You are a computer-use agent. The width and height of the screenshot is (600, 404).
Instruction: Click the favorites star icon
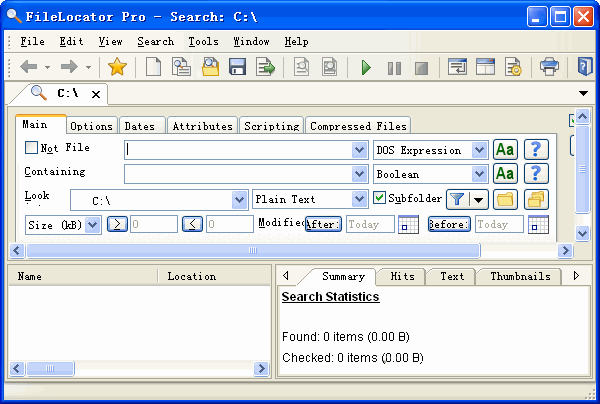[x=117, y=67]
